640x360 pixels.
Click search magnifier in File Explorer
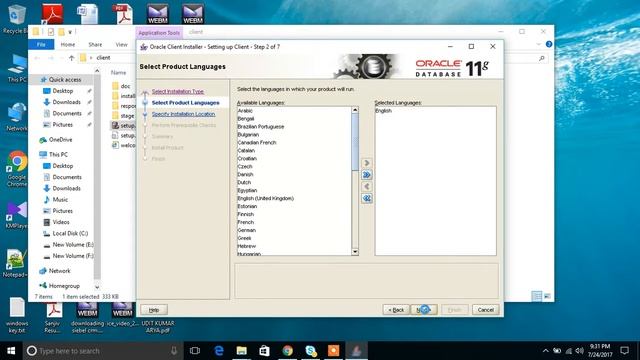[542, 58]
